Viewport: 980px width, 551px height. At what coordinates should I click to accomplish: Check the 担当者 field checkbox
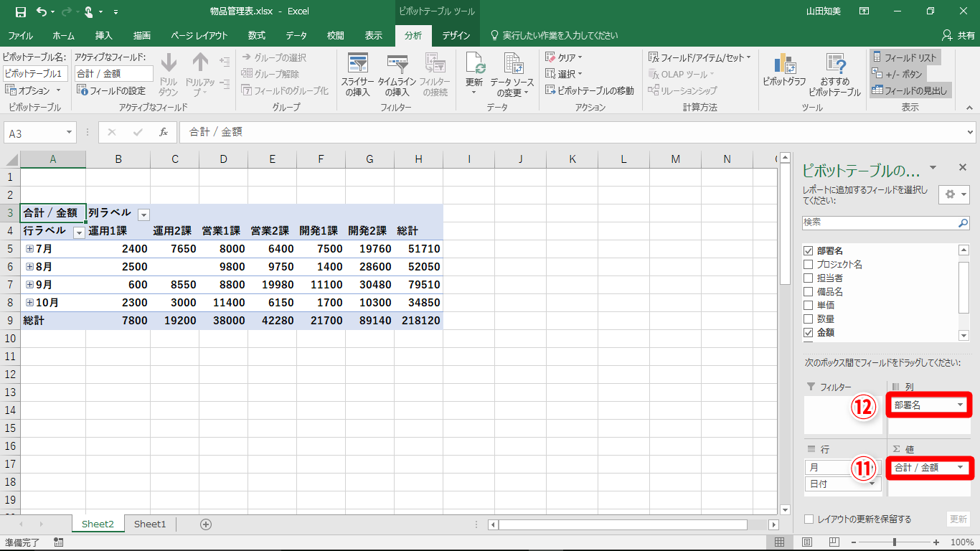point(809,278)
